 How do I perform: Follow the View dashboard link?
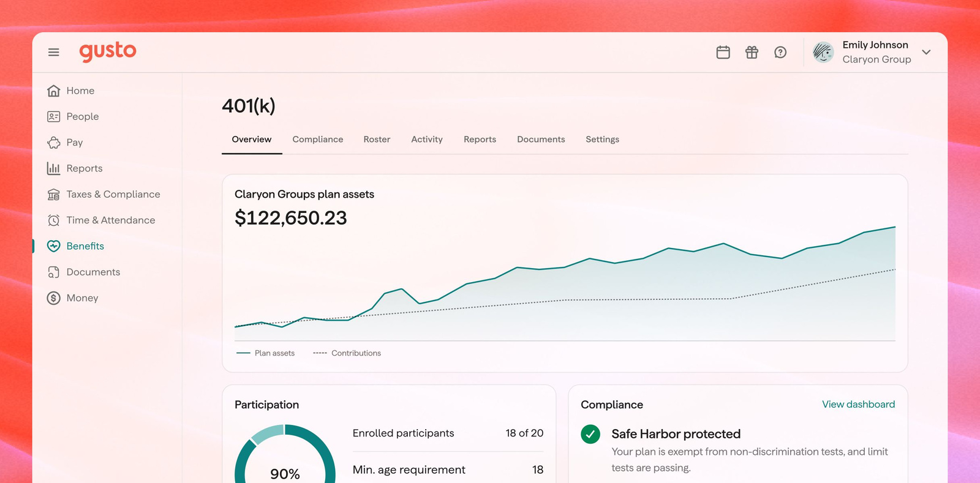tap(858, 404)
